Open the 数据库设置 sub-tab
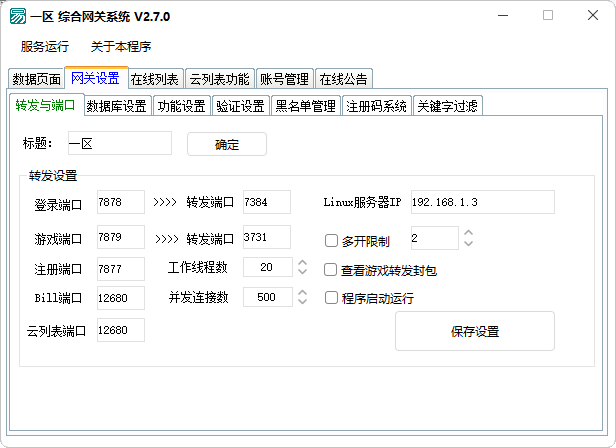The width and height of the screenshot is (616, 448). click(x=116, y=106)
